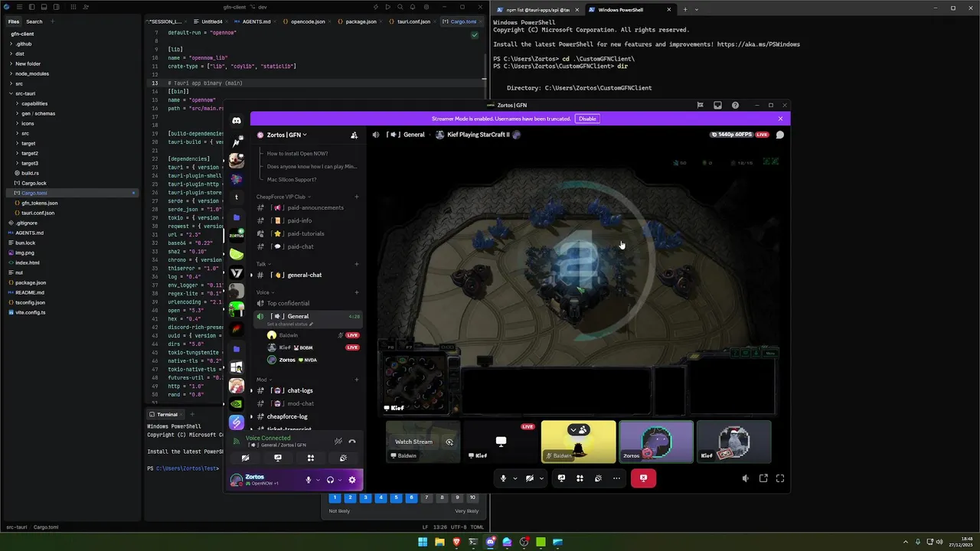
Task: Add new terminal tab in editor
Action: tap(191, 414)
